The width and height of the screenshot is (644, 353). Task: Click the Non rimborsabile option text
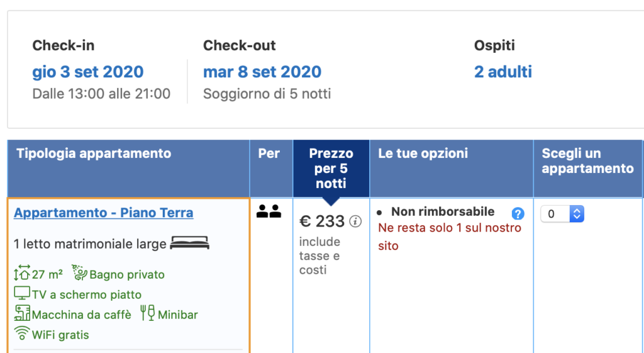coord(443,212)
